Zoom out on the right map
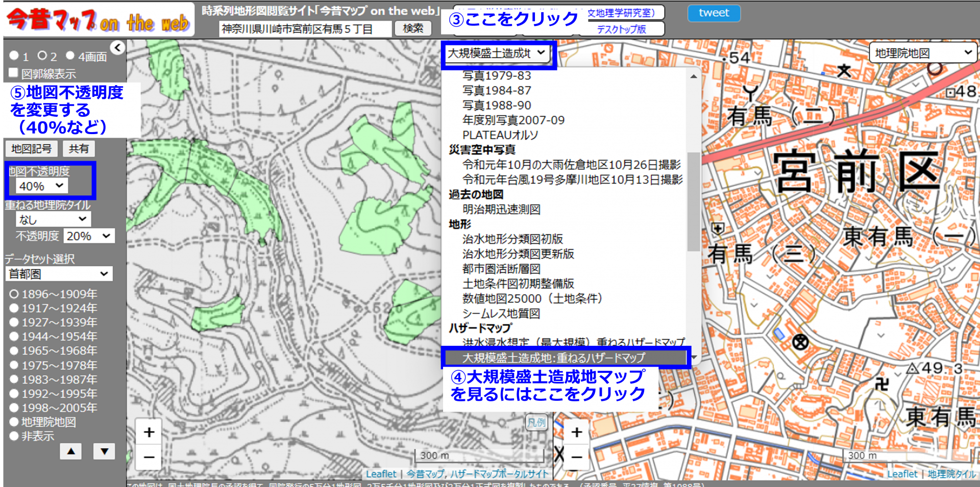980x487 pixels. click(x=577, y=457)
